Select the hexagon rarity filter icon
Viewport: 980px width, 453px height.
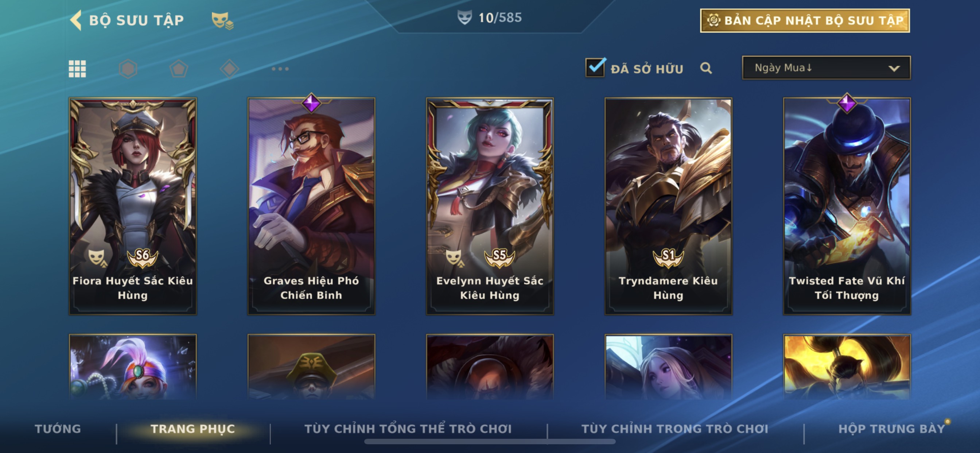pyautogui.click(x=128, y=69)
